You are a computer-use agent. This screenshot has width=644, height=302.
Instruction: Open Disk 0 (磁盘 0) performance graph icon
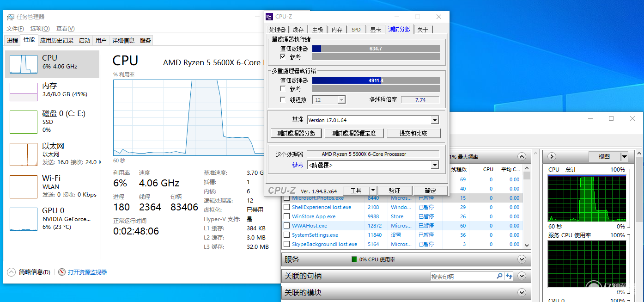(x=24, y=122)
